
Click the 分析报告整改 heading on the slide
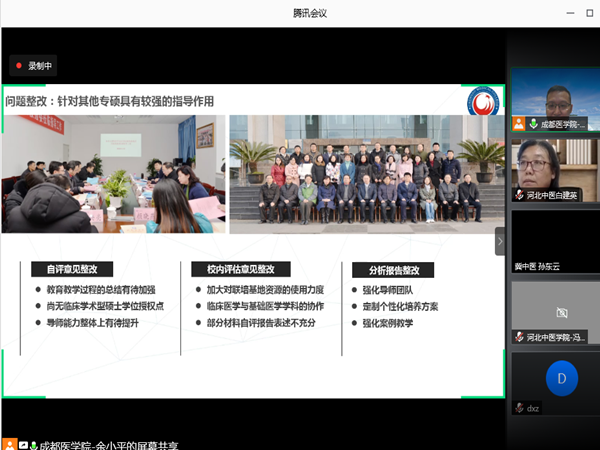392,269
